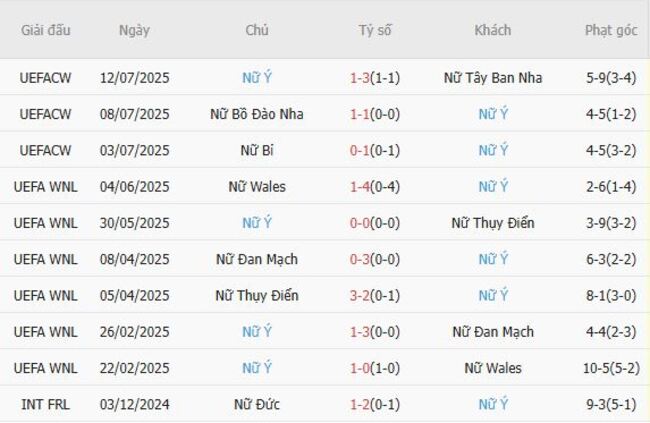Viewport: 650px width, 423px height.
Task: Click the 0-0 score versus Nữ Thụy Điển
Action: point(363,223)
